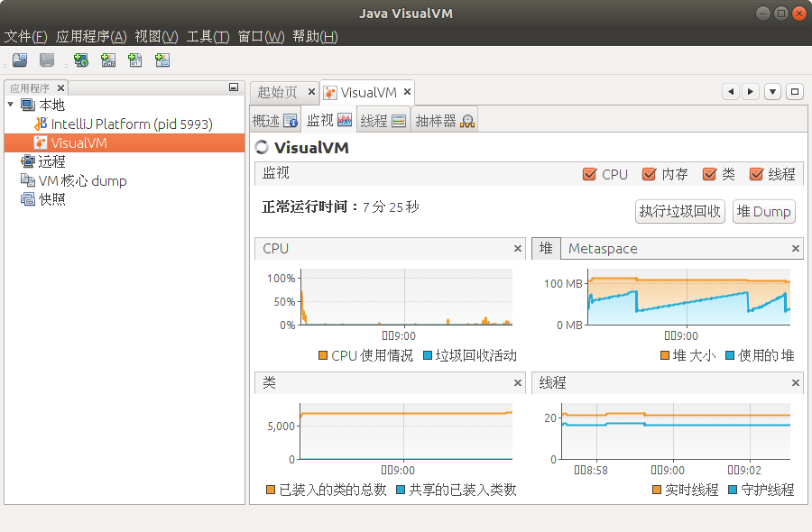Uncheck the CPU monitor checkbox
812x532 pixels.
[x=589, y=174]
